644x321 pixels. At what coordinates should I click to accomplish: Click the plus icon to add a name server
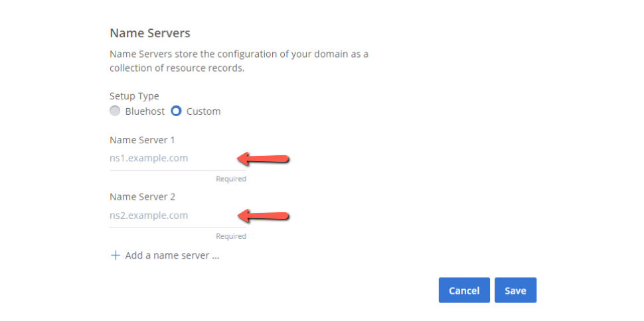click(x=116, y=256)
